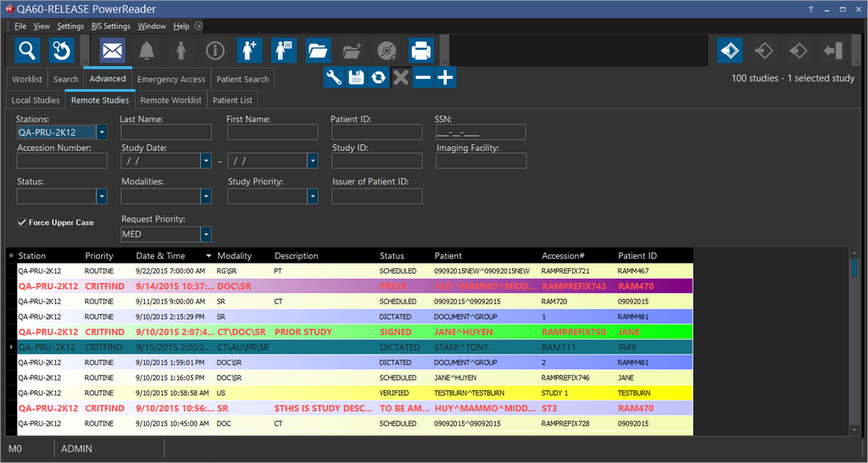Click the magnifying glass search icon
The width and height of the screenshot is (868, 463).
click(x=27, y=51)
